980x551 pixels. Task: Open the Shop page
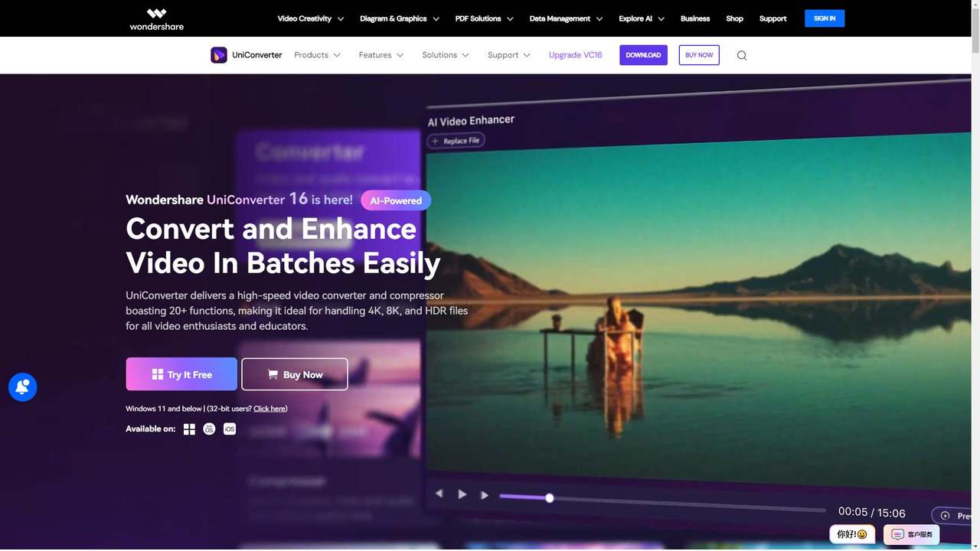point(734,18)
